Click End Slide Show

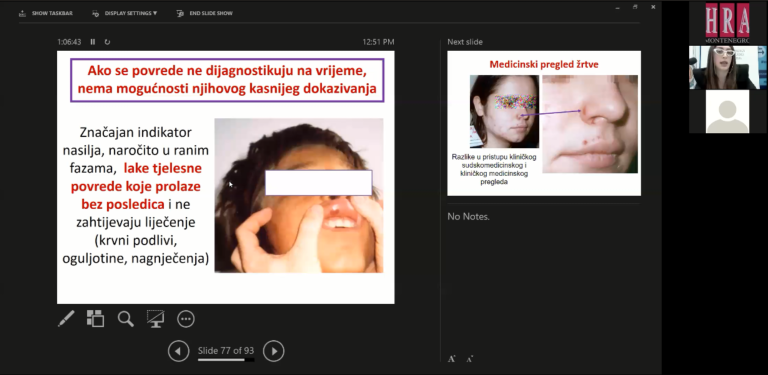click(205, 13)
